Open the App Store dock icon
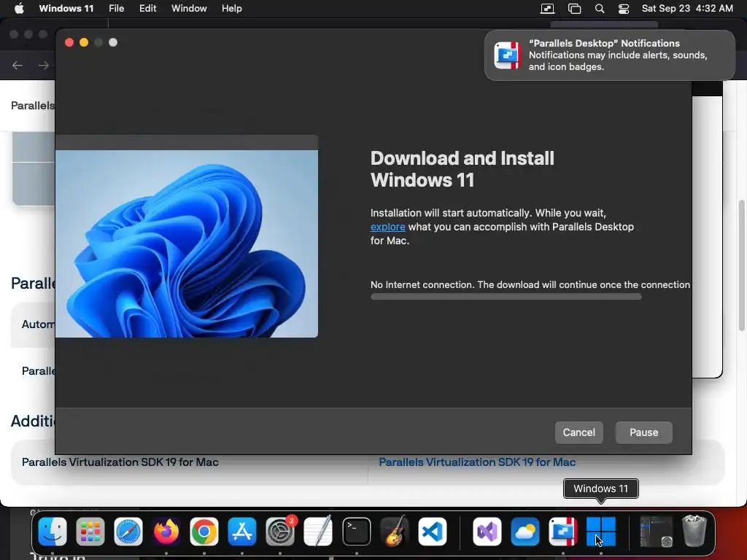747x560 pixels. point(242,531)
